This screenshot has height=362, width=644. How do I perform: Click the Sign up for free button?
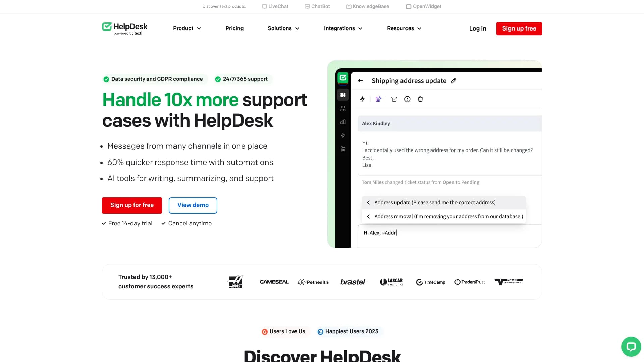pos(132,205)
